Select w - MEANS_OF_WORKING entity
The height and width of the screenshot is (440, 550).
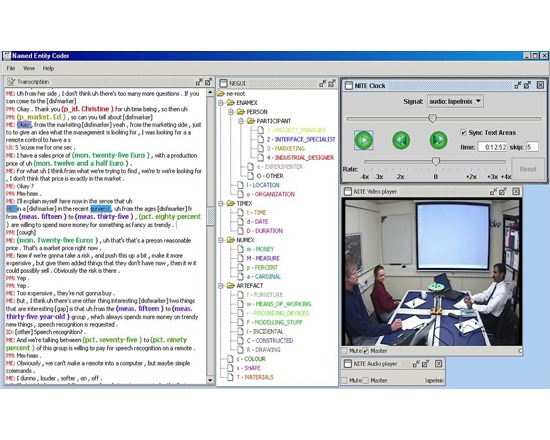pos(279,304)
